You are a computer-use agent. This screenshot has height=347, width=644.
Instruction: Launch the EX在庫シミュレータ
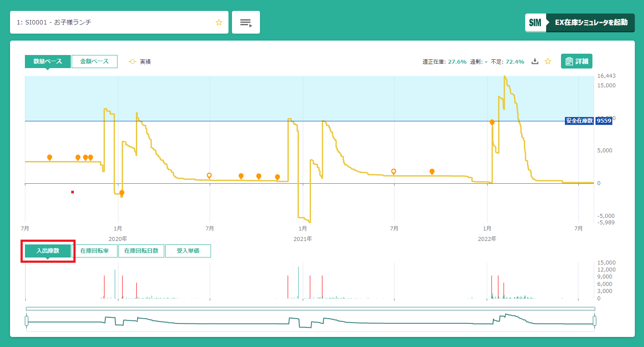coord(579,23)
